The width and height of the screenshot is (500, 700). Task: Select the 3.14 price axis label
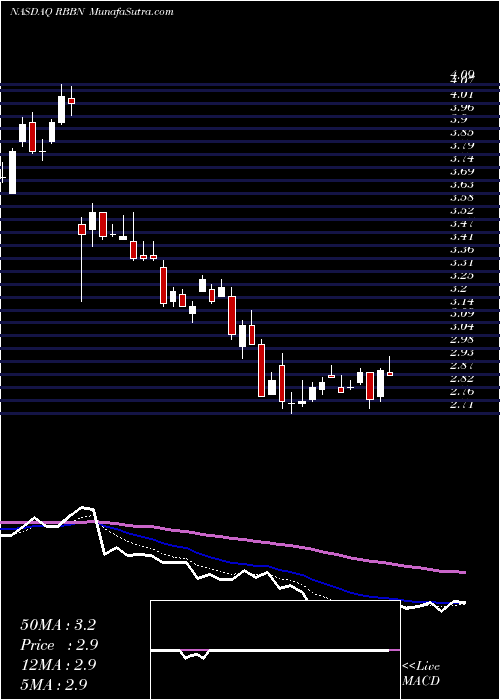[462, 301]
